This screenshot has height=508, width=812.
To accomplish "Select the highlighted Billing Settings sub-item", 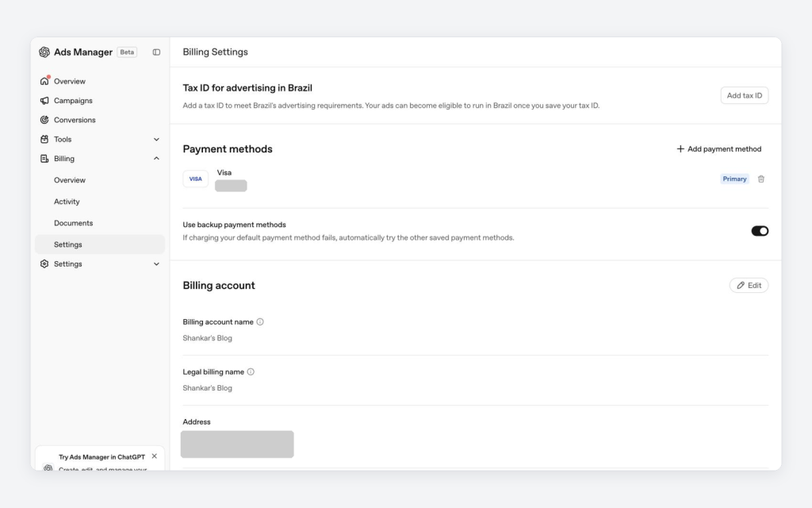I will (x=100, y=244).
